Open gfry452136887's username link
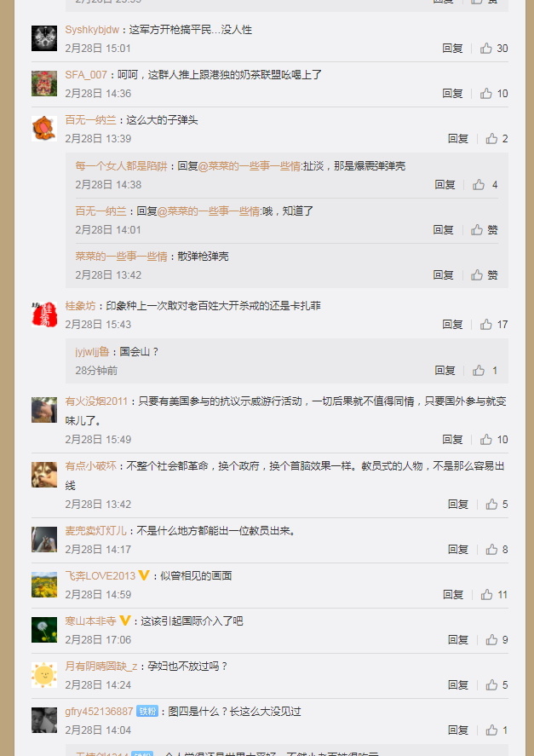Screen dimensions: 534x756 coord(99,712)
